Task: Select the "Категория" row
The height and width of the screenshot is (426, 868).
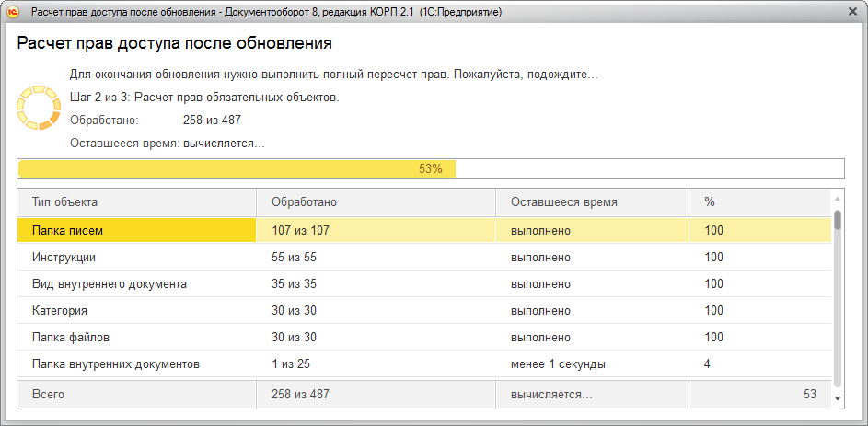Action: [x=136, y=311]
